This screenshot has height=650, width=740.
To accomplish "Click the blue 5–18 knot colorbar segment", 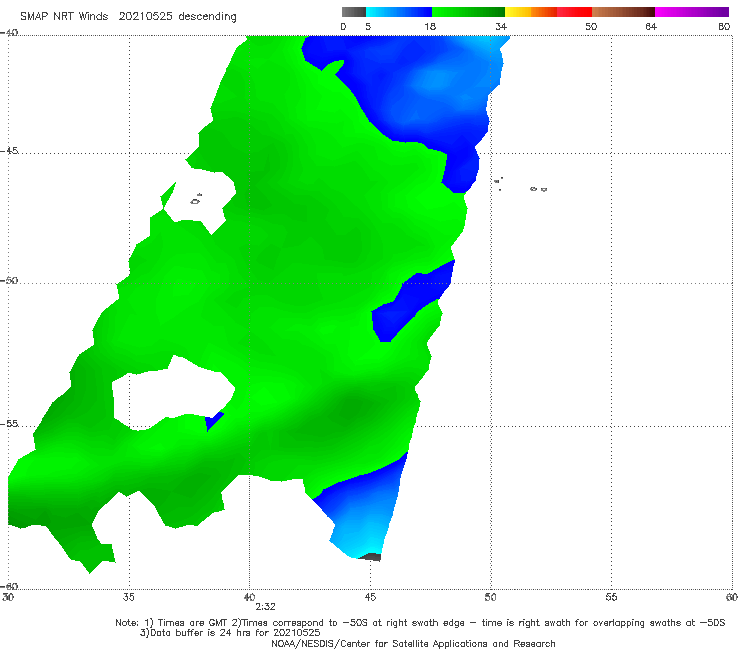I will coord(399,12).
